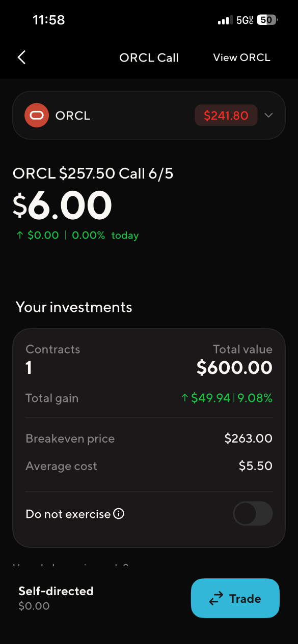298x644 pixels.
Task: Enable the Do not exercise switch
Action: pyautogui.click(x=253, y=514)
